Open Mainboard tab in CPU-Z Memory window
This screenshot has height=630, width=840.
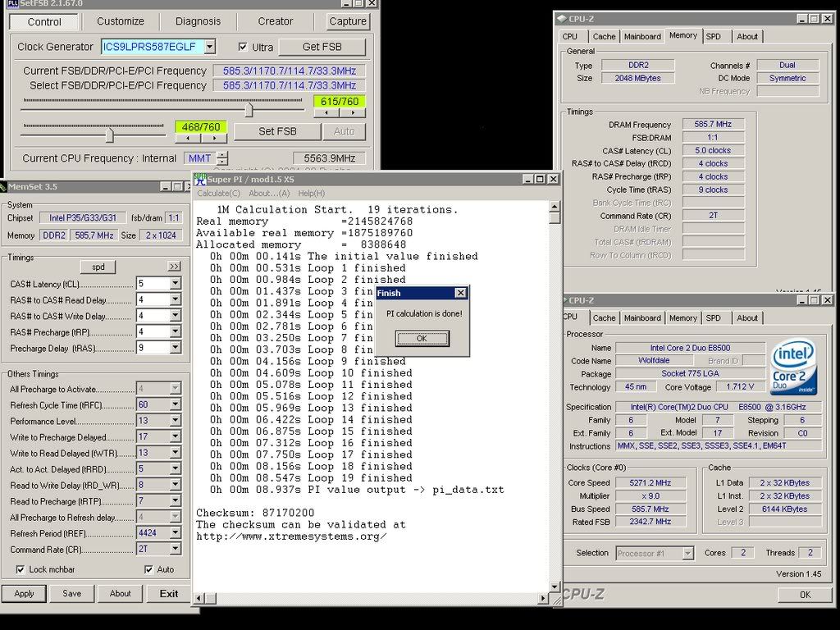642,36
